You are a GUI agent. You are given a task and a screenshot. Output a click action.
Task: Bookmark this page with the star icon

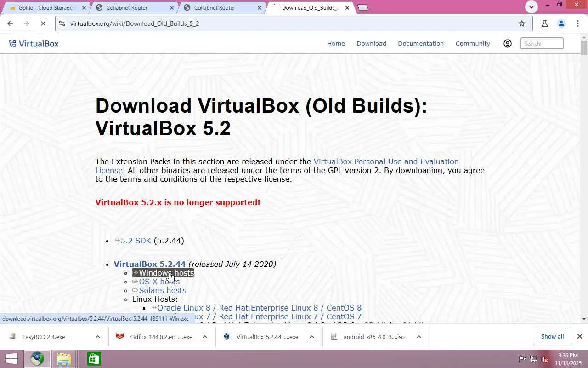(522, 23)
